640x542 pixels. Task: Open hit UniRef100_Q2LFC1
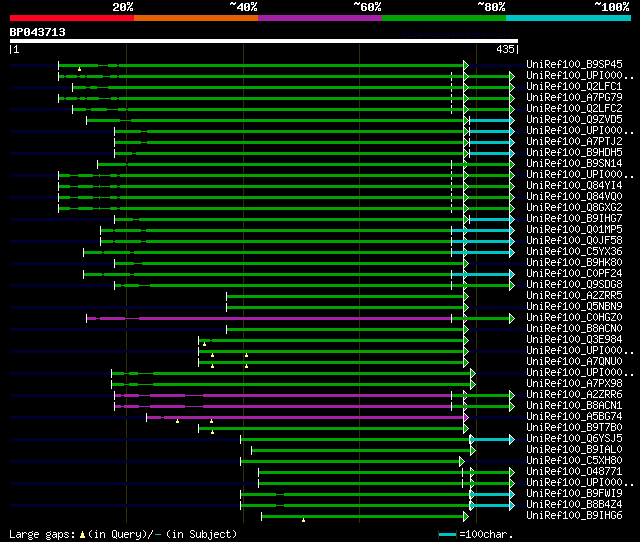pos(574,87)
